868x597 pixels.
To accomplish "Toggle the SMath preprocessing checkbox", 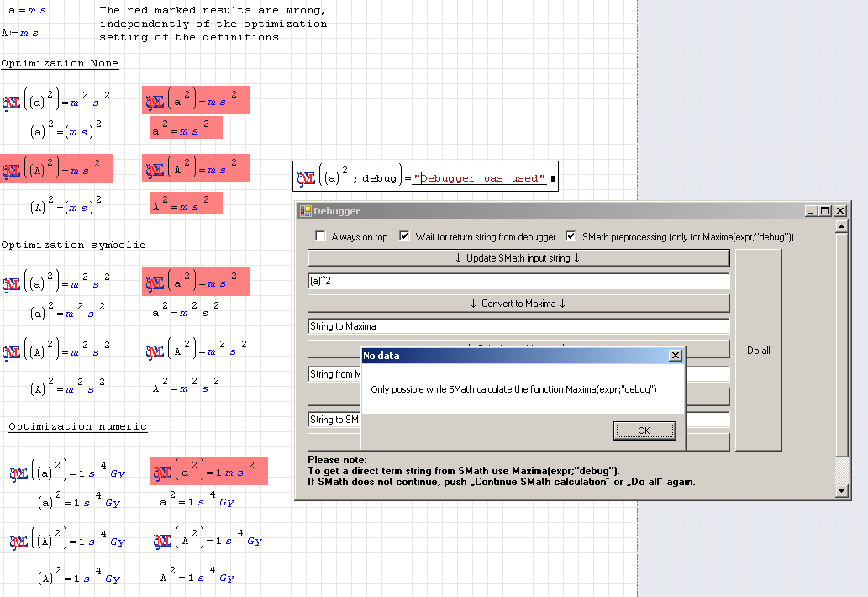I will click(571, 236).
